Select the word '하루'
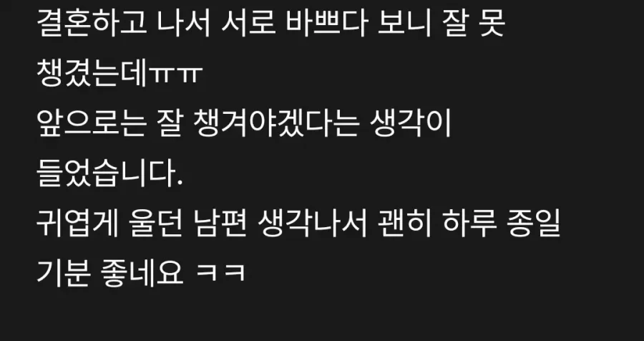Image resolution: width=644 pixels, height=341 pixels. (x=469, y=225)
